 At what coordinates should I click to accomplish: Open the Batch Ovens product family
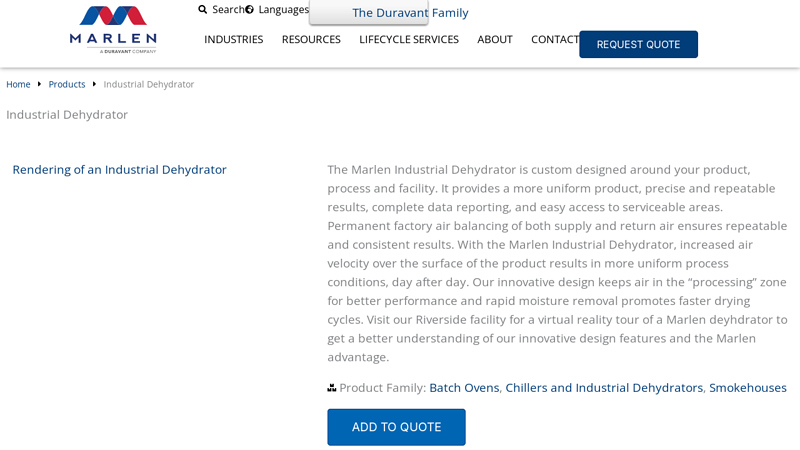464,388
